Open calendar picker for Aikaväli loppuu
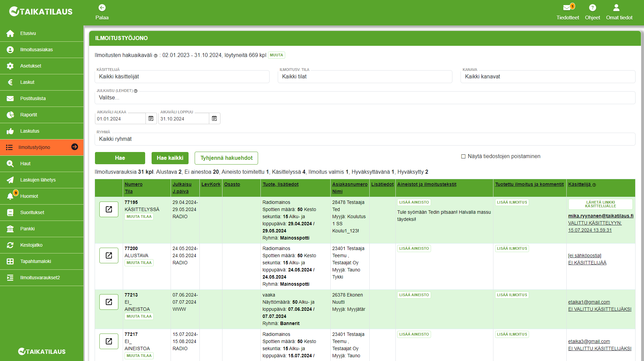 [x=214, y=118]
